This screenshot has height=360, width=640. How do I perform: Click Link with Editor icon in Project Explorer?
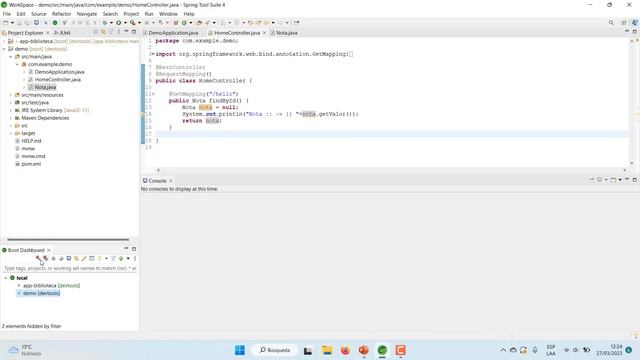pos(103,32)
